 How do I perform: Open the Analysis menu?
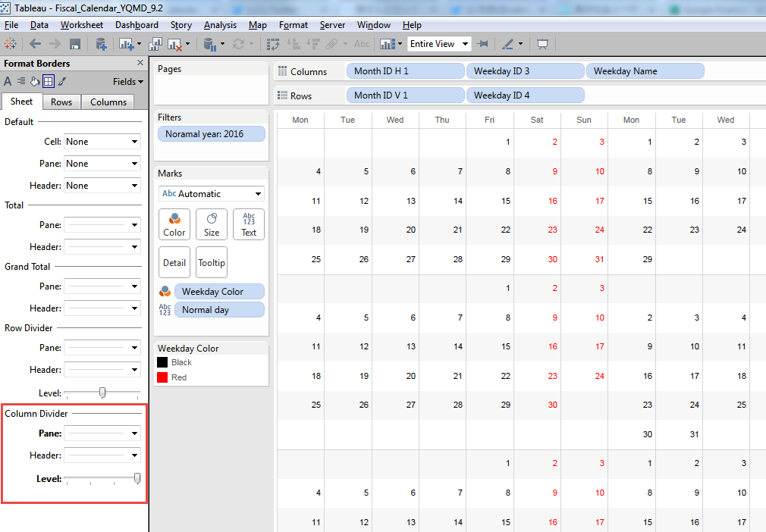(221, 25)
